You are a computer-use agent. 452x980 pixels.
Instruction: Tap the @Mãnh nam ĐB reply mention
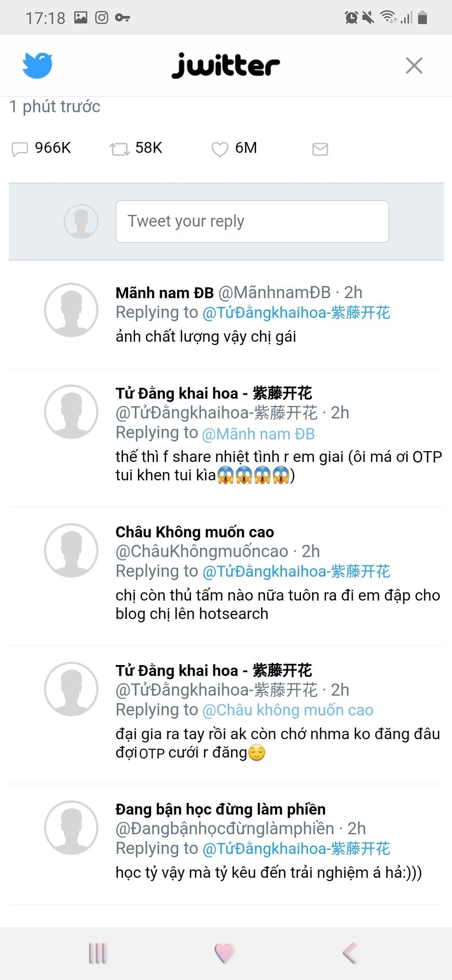coord(259,434)
